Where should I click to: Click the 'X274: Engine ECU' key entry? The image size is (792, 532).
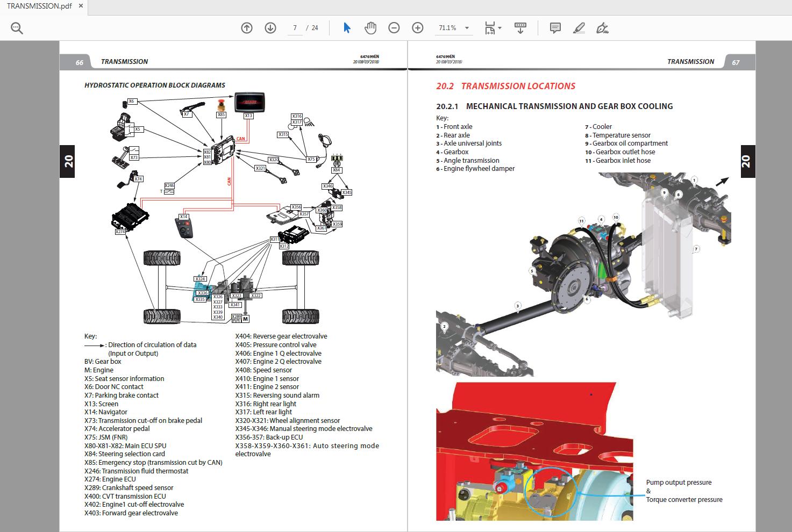coord(110,479)
